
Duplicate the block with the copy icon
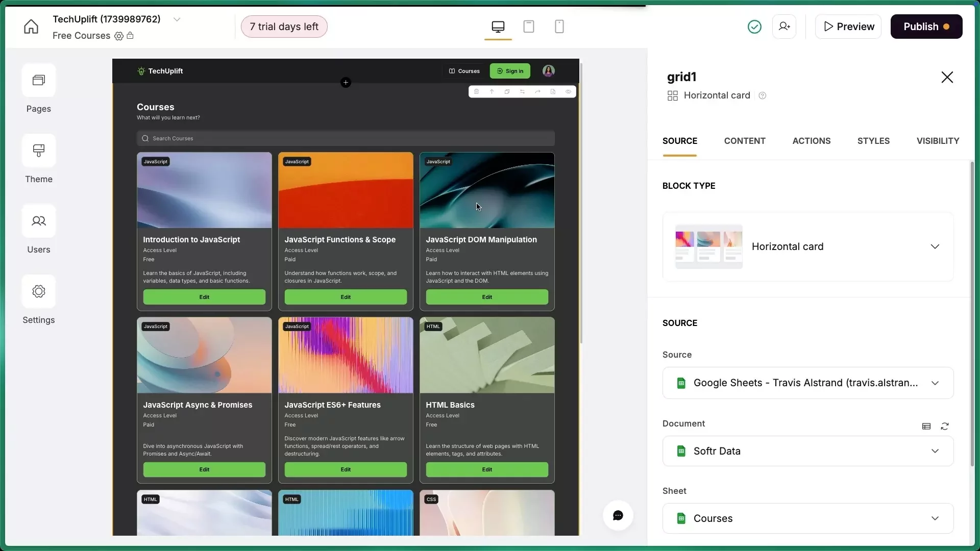tap(507, 91)
